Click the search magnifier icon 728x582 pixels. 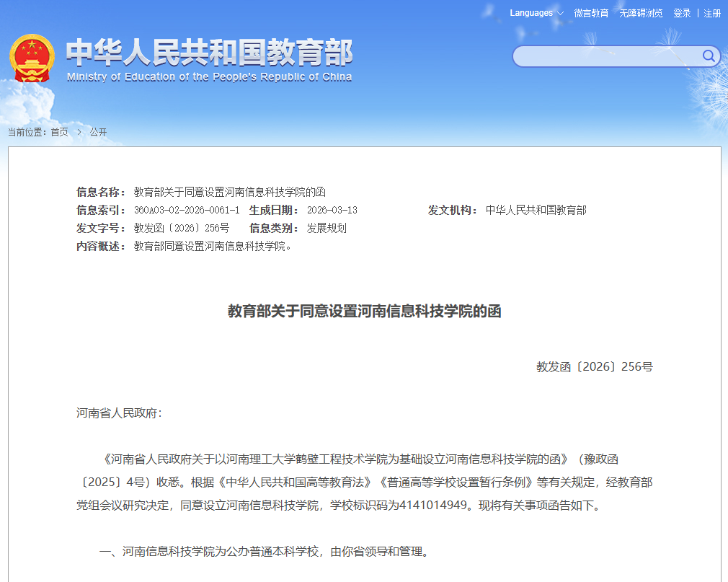pyautogui.click(x=709, y=56)
